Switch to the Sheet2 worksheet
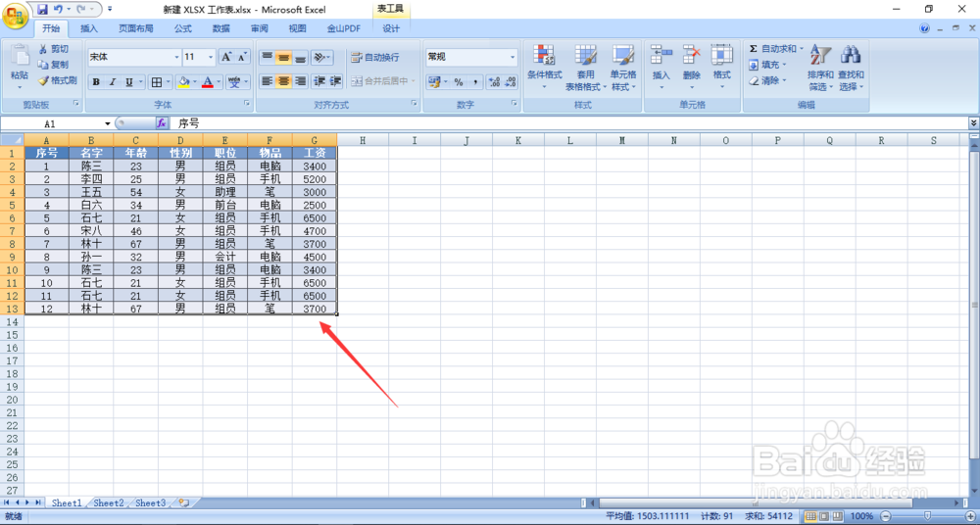The image size is (980, 525). pyautogui.click(x=109, y=502)
